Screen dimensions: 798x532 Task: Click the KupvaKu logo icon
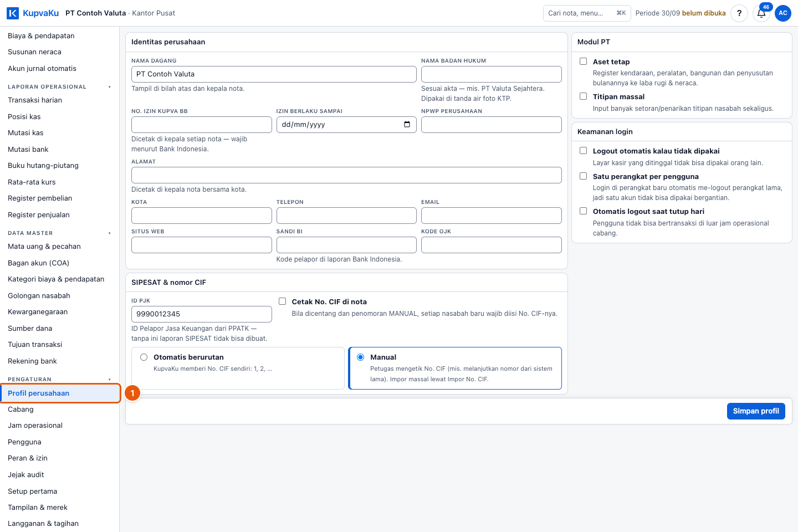[13, 13]
